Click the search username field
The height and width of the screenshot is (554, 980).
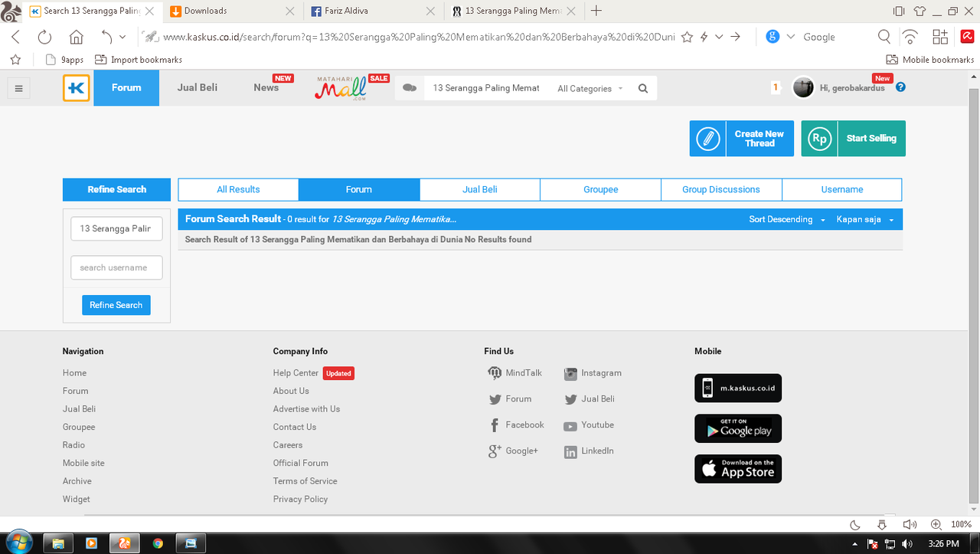(116, 267)
